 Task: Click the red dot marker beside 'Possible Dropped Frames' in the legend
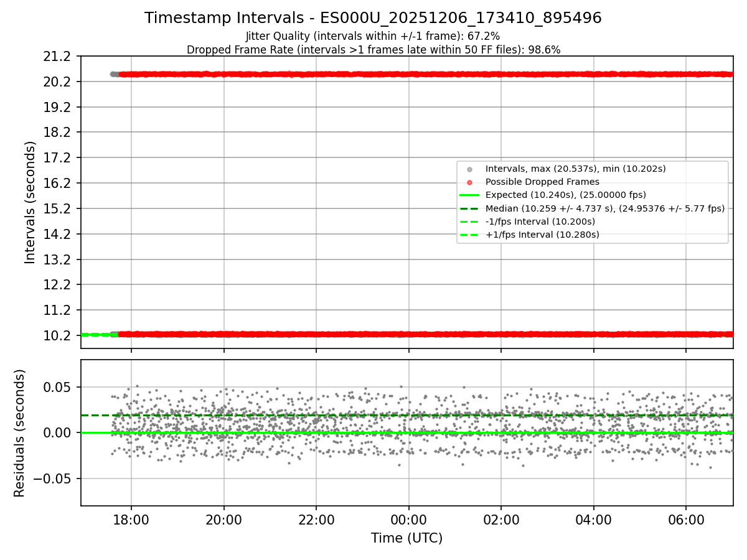[x=470, y=182]
